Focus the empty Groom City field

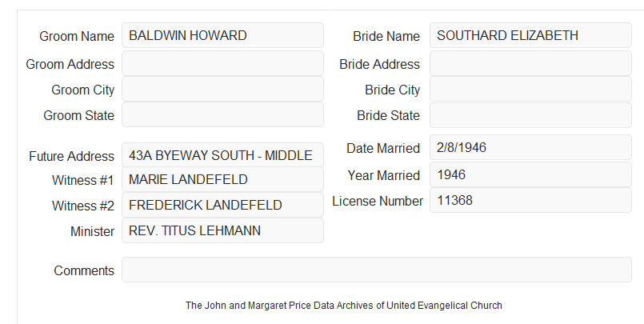click(222, 89)
